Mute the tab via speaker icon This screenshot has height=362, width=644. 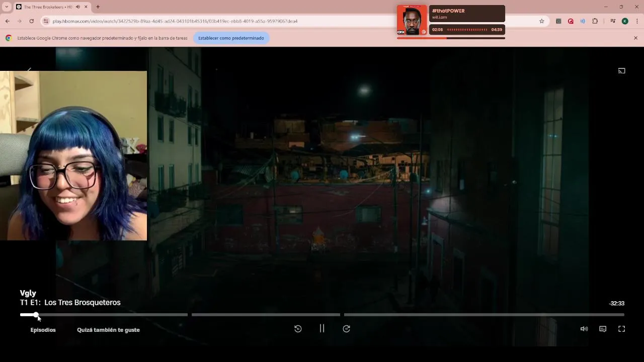click(x=77, y=7)
